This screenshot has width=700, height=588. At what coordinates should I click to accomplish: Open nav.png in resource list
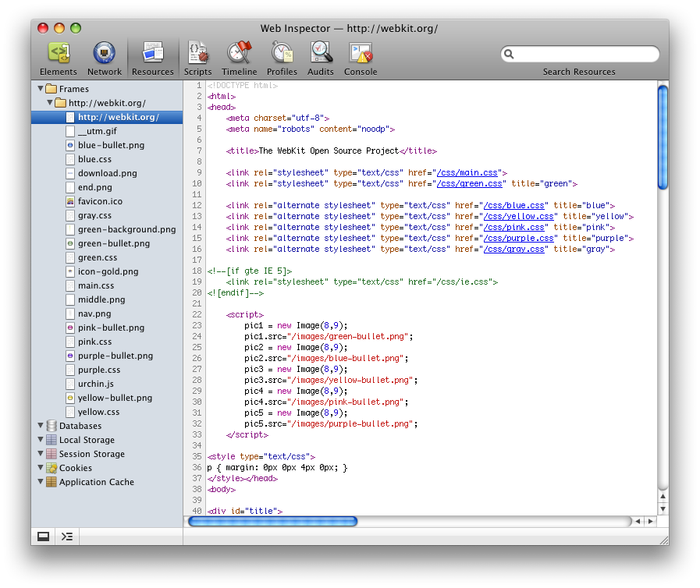point(107,313)
